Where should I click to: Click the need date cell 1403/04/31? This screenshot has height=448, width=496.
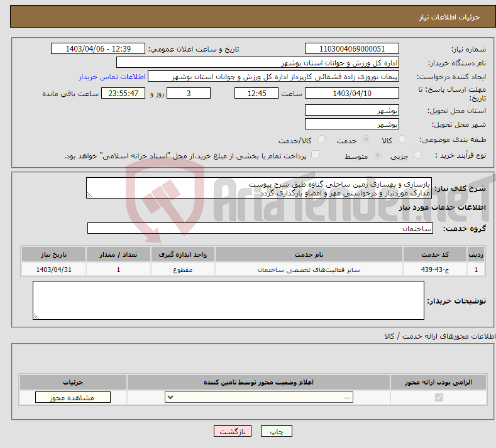pyautogui.click(x=54, y=270)
